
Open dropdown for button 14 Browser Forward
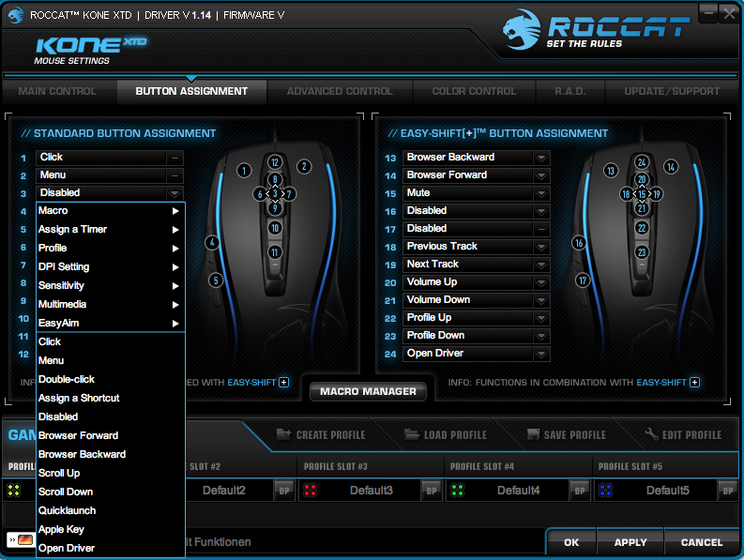[541, 175]
